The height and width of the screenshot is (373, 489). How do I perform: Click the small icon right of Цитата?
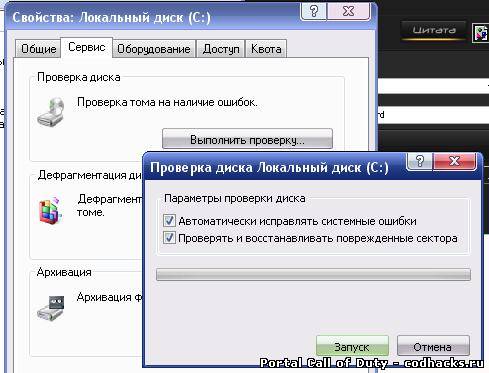coord(481,33)
